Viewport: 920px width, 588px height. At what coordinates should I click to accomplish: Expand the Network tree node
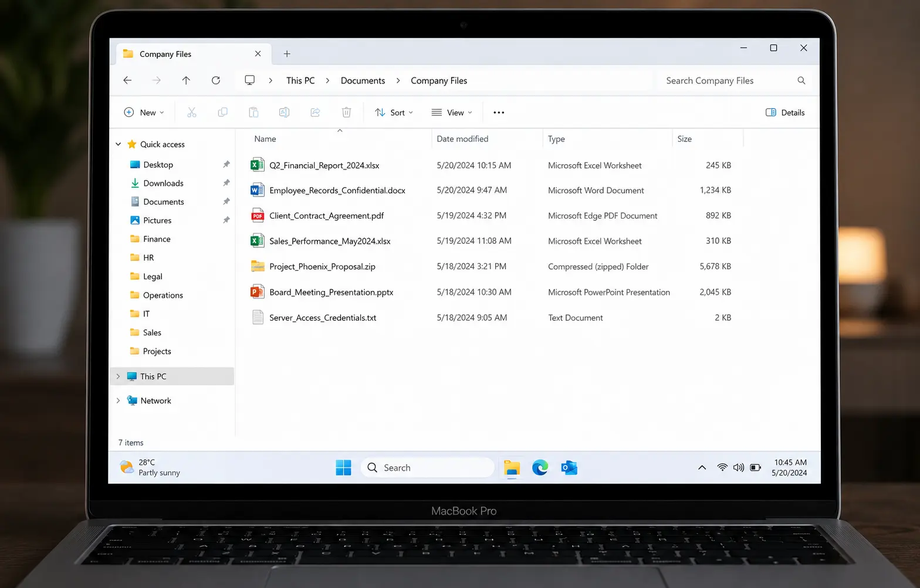coord(118,400)
